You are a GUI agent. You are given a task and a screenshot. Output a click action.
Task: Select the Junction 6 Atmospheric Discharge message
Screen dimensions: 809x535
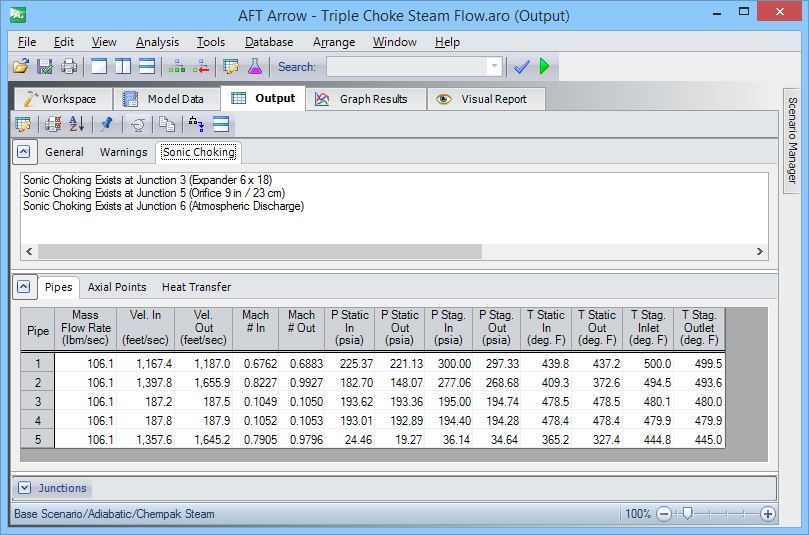(164, 206)
